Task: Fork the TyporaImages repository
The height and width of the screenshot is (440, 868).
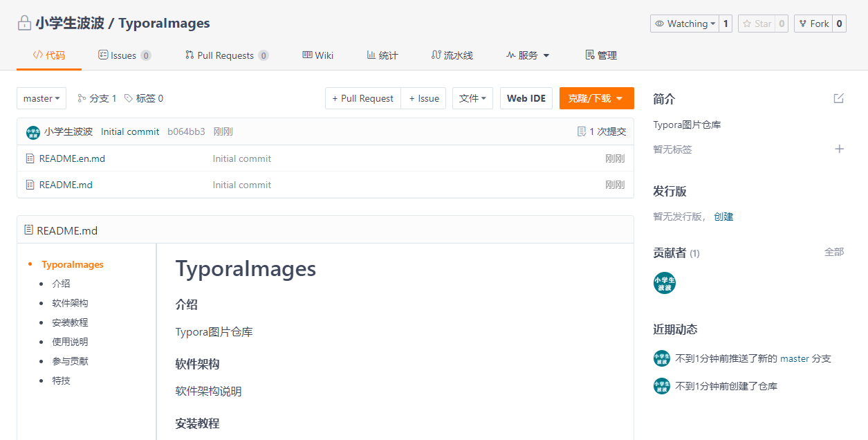Action: coord(813,24)
